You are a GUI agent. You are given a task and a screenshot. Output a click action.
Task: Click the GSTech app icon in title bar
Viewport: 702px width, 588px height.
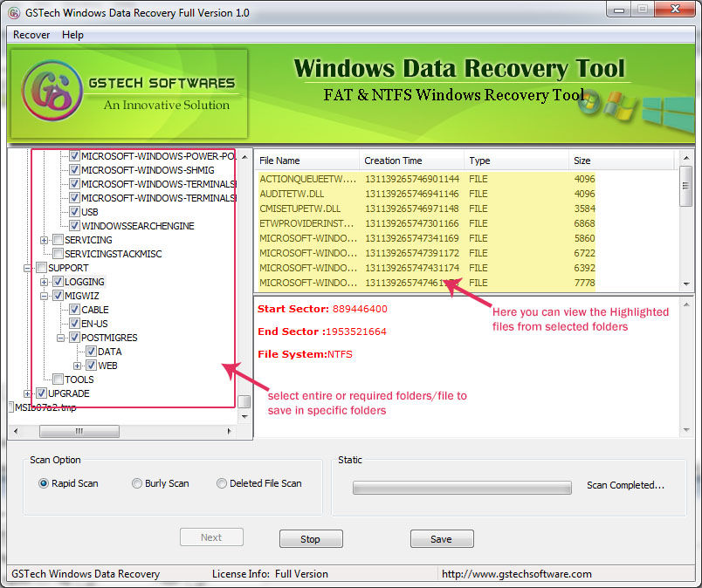click(x=14, y=13)
